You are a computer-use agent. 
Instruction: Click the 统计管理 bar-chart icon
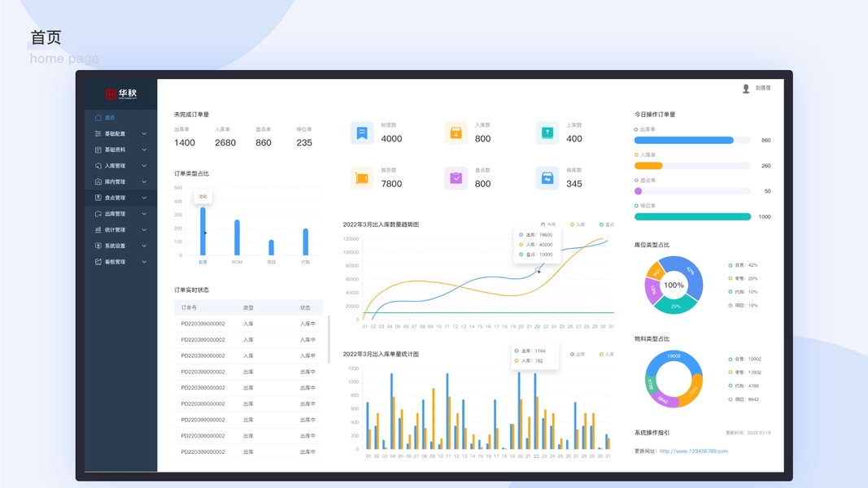tap(98, 229)
